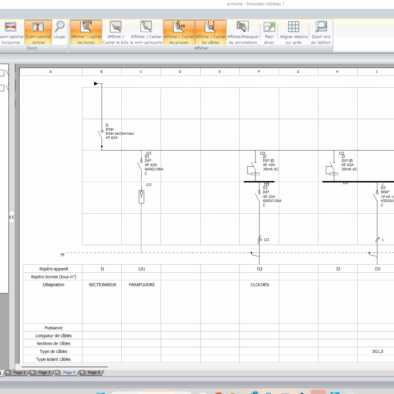Toggle Afficher / Cacher les câbles

[211, 32]
